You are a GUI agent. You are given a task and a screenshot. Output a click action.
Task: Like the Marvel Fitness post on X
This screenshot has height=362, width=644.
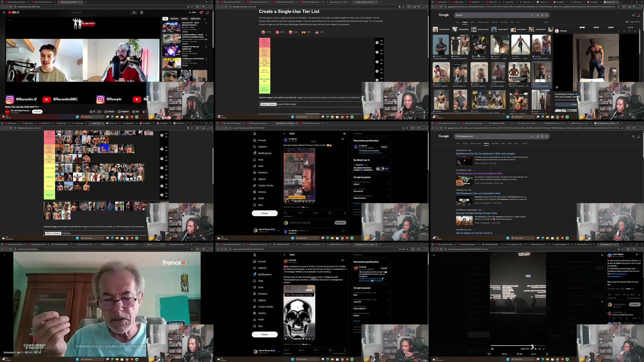(315, 213)
